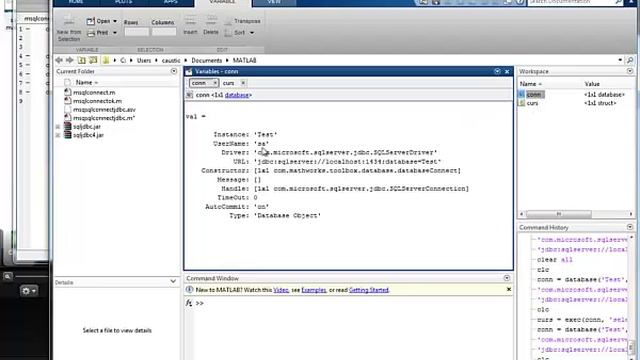Click the Command Window prompt area
The width and height of the screenshot is (640, 360).
tap(348, 329)
